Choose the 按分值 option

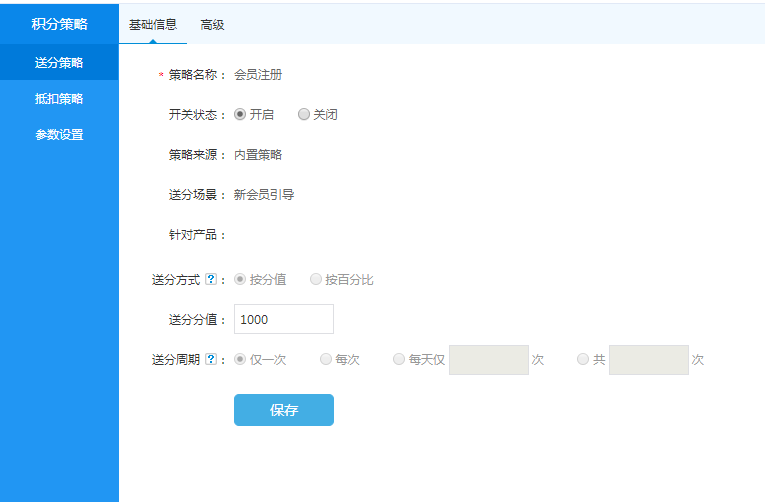pyautogui.click(x=240, y=280)
